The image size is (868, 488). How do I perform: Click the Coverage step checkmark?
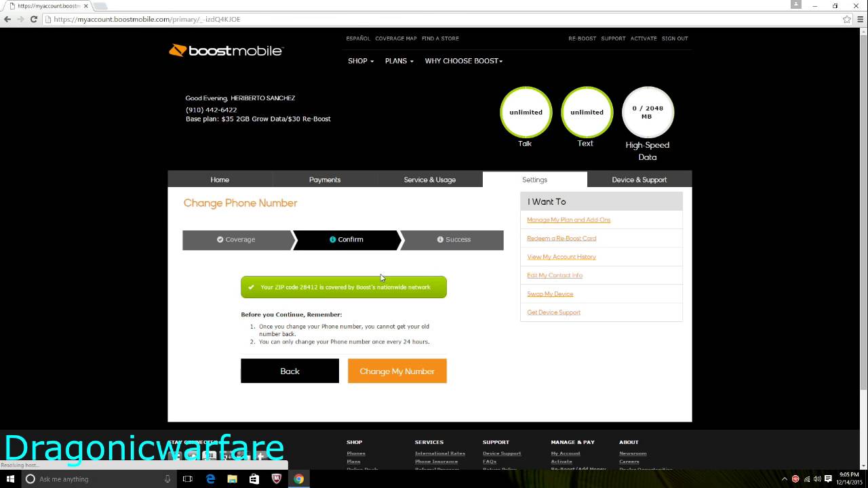(220, 240)
